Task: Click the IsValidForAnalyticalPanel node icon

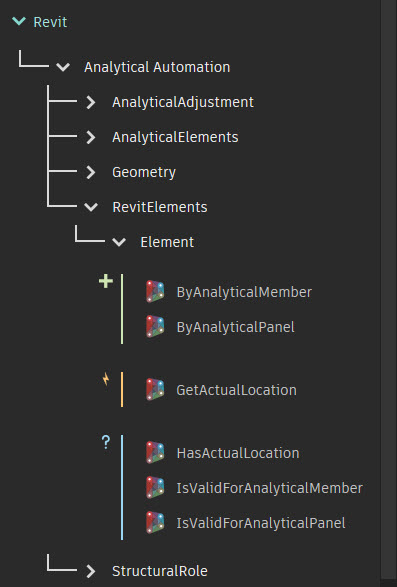Action: click(155, 523)
